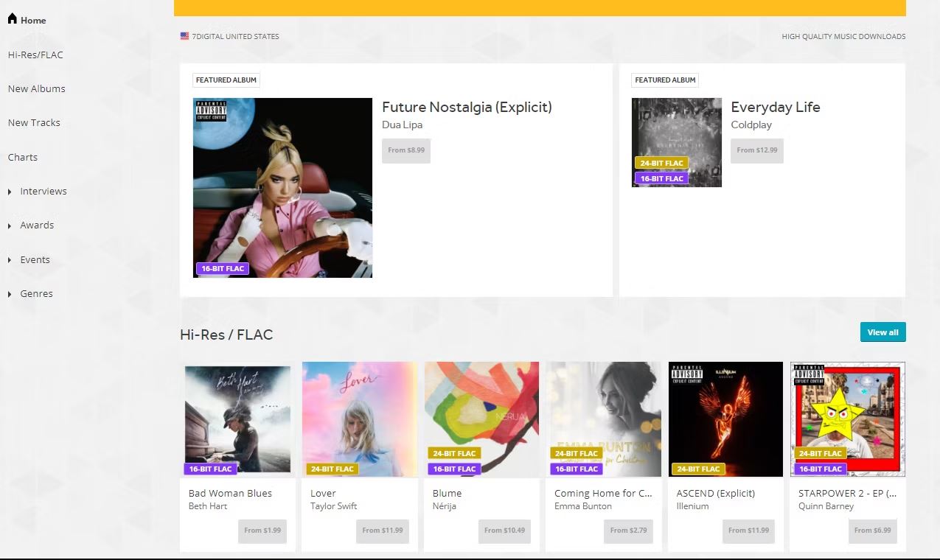Expand the Awards sidebar section
The image size is (940, 560).
(x=10, y=225)
